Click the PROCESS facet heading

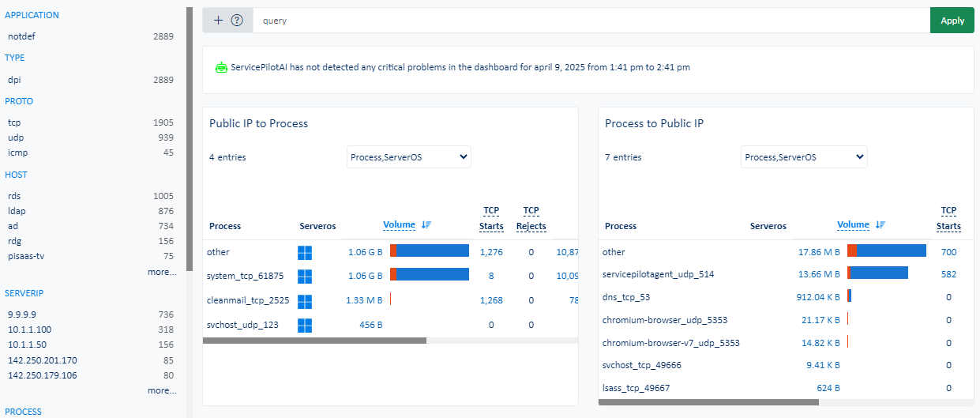24,412
